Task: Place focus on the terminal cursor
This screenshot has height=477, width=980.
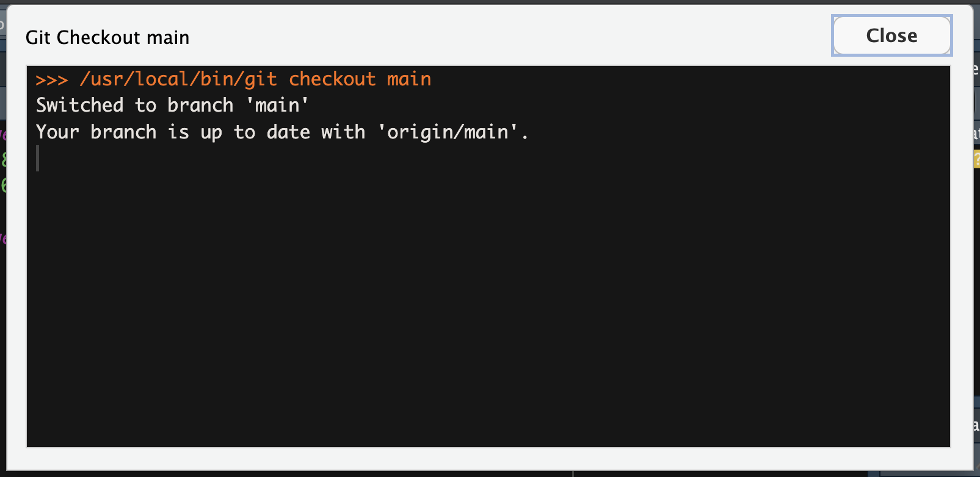Action: 38,159
